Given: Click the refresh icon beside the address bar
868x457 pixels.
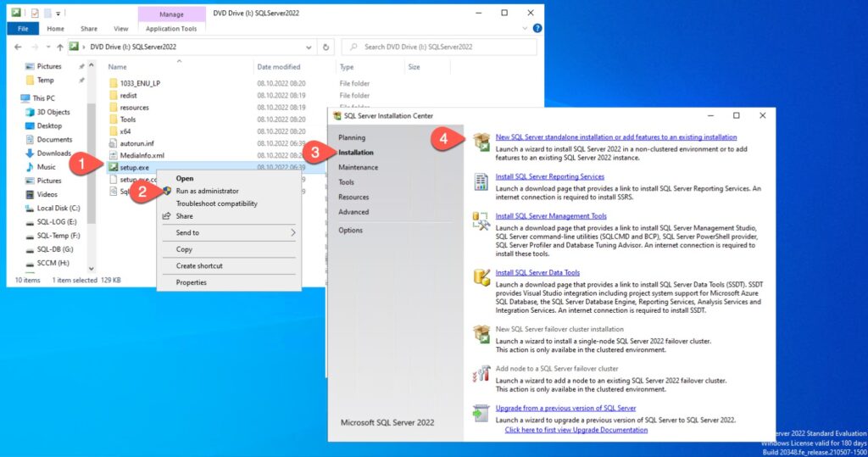Looking at the screenshot, I should (x=328, y=47).
